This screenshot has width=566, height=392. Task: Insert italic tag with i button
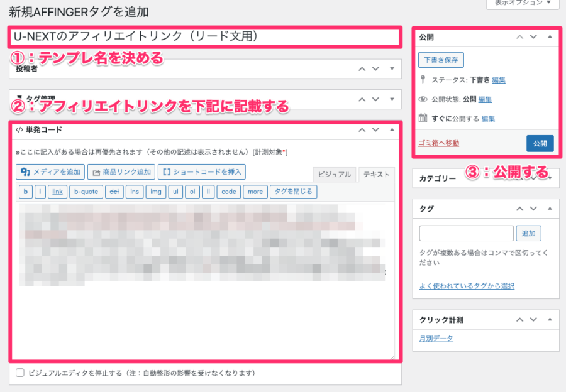tap(40, 192)
